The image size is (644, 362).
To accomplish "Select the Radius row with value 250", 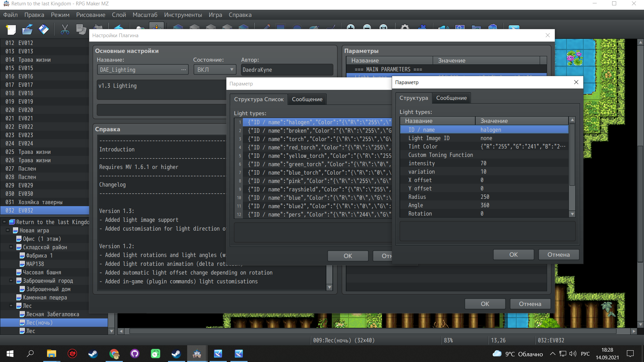I will point(484,197).
